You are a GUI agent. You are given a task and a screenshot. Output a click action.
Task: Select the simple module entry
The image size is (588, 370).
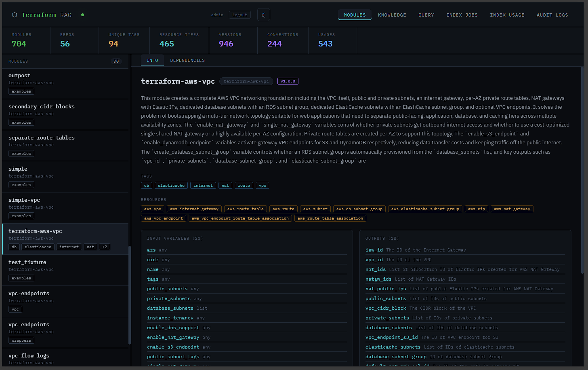pyautogui.click(x=65, y=177)
